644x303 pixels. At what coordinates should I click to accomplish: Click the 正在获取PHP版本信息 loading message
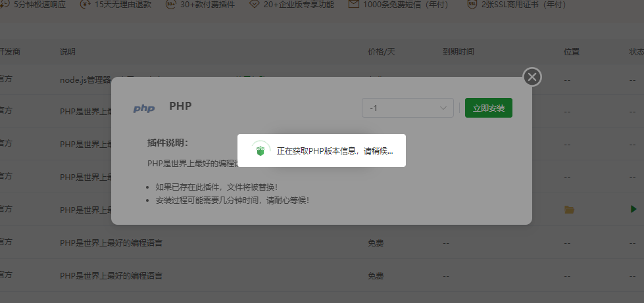coord(335,151)
